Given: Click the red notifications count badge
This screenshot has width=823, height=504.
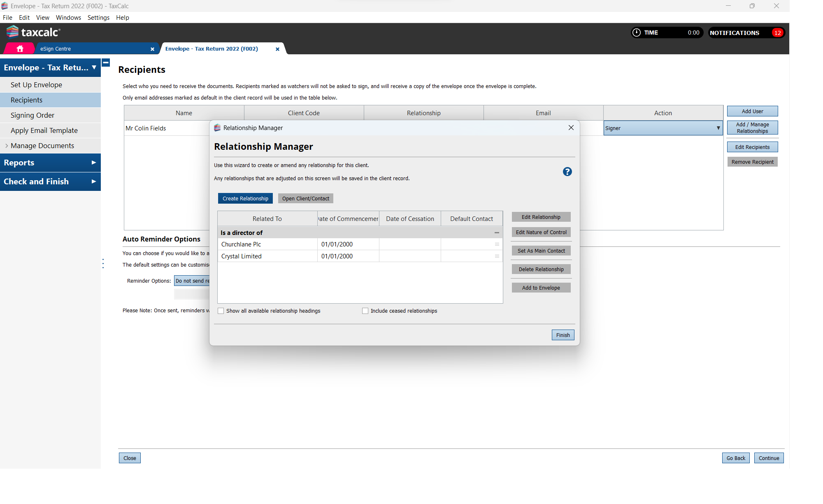Looking at the screenshot, I should click(x=777, y=33).
